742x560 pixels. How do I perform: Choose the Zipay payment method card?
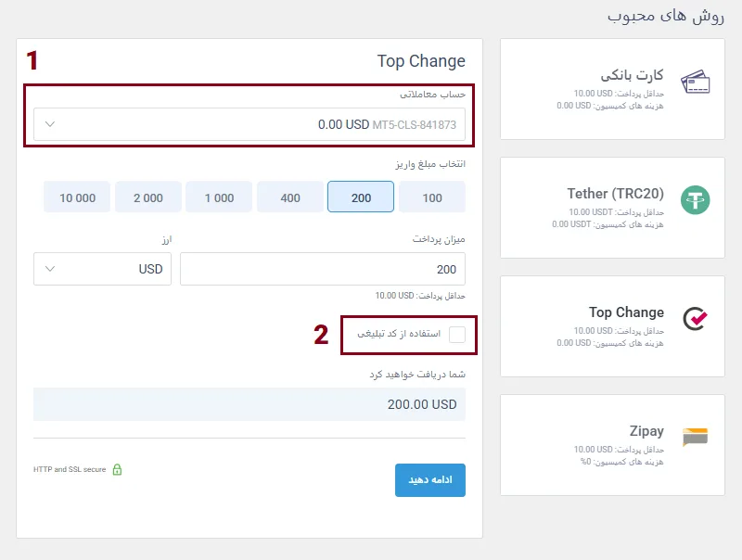tap(612, 444)
